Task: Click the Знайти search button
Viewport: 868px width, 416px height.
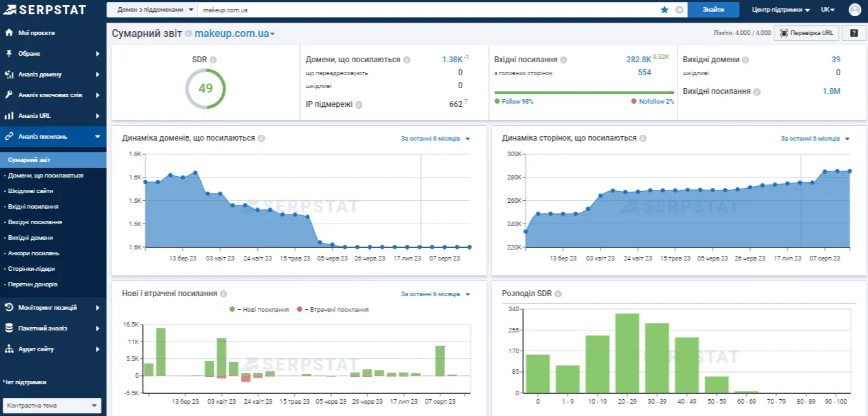Action: pos(713,10)
